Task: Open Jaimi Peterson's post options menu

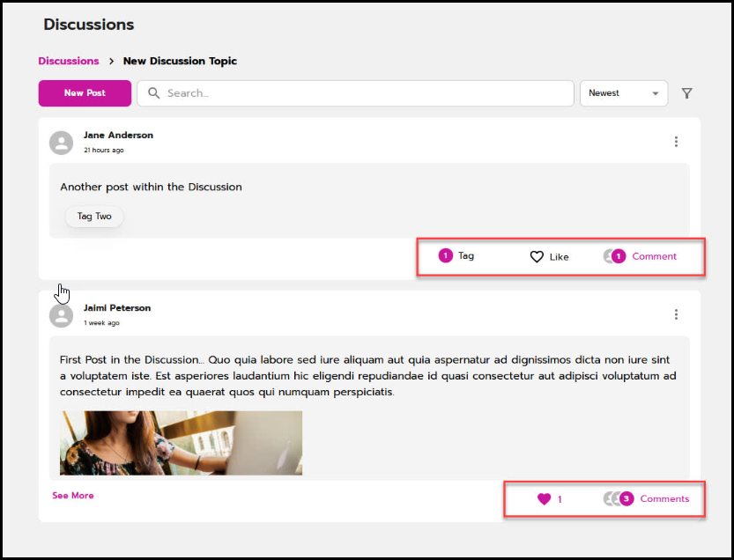Action: tap(676, 314)
